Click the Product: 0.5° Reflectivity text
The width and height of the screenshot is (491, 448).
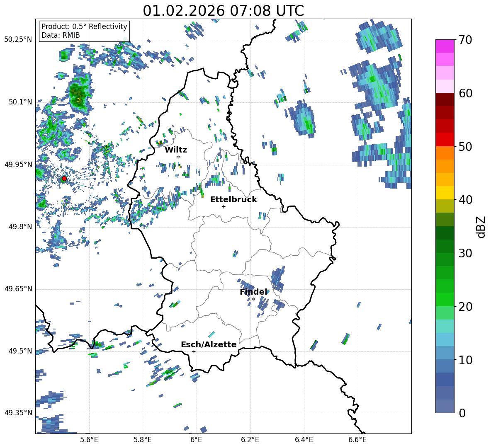[84, 26]
